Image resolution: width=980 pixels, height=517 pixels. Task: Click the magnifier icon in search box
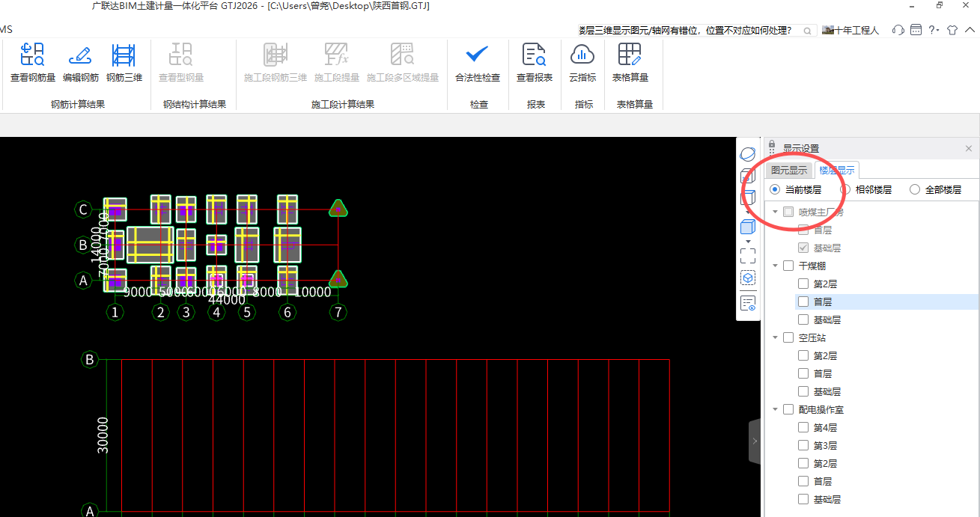click(x=807, y=31)
